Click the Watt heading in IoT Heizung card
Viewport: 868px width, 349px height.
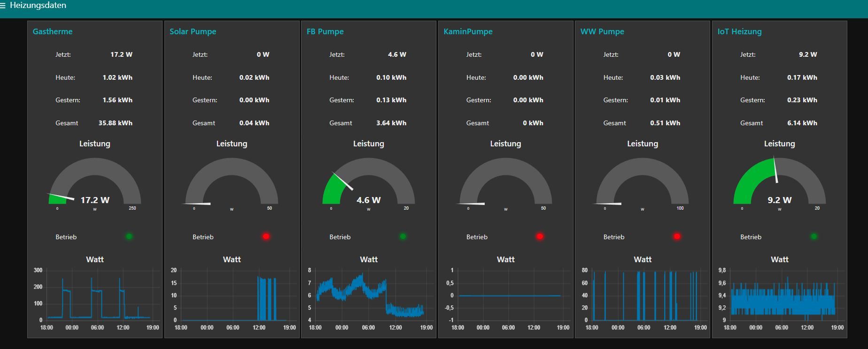780,259
